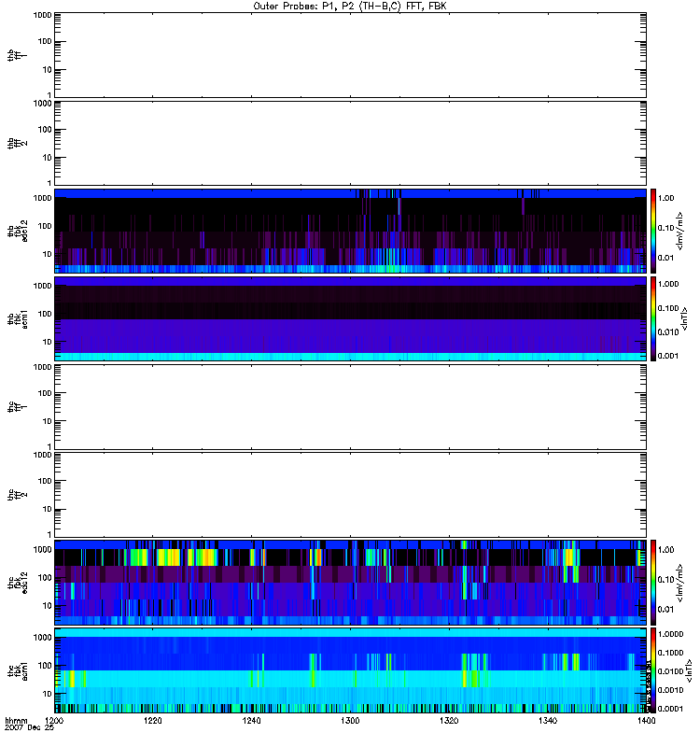Click the "thb fbk scm1" y-axis label
Viewport: 700px width, 747px height.
coord(17,318)
